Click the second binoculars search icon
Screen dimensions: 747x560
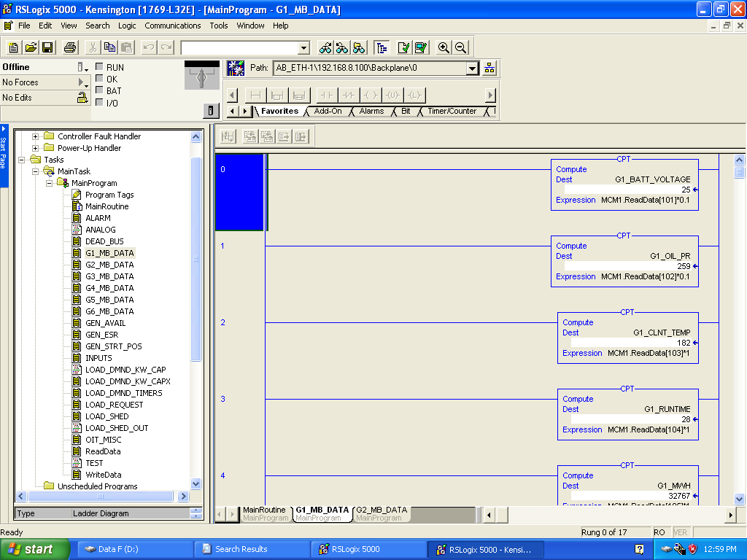coord(342,47)
